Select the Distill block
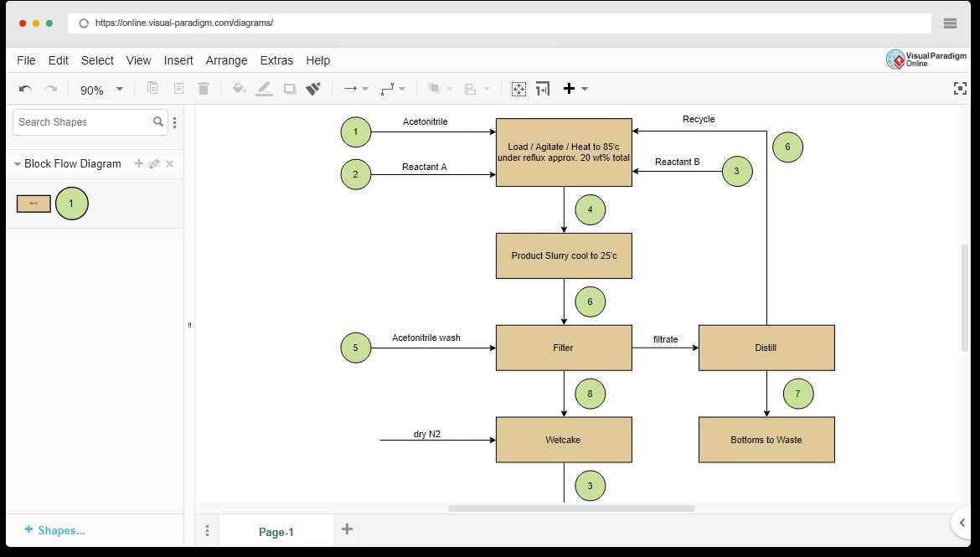980x557 pixels. point(766,348)
